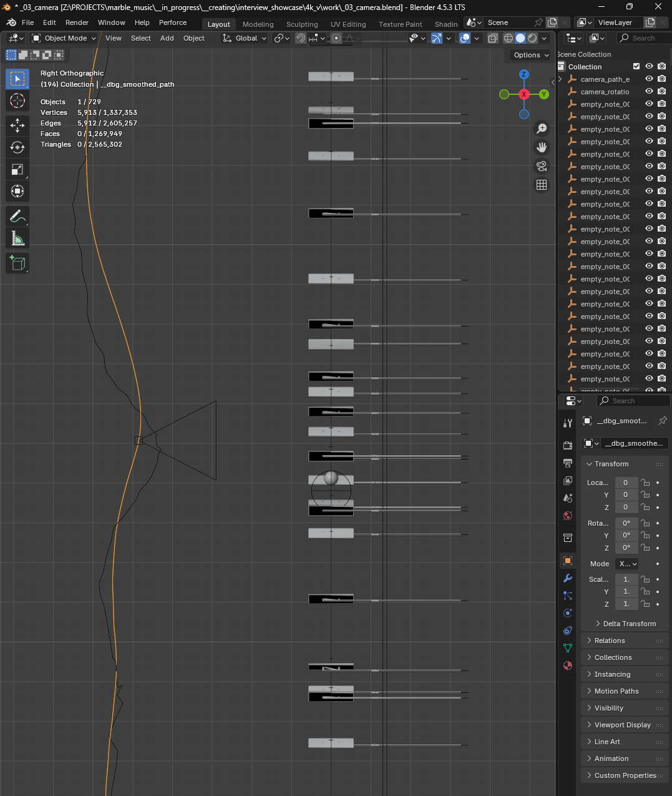Set the Rotation Z angle field
The width and height of the screenshot is (672, 796).
[x=626, y=548]
